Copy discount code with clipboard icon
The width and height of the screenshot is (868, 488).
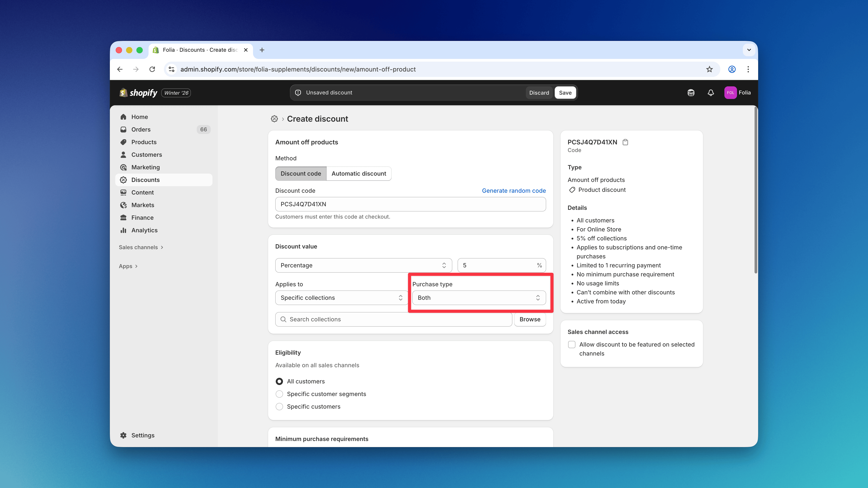point(625,142)
